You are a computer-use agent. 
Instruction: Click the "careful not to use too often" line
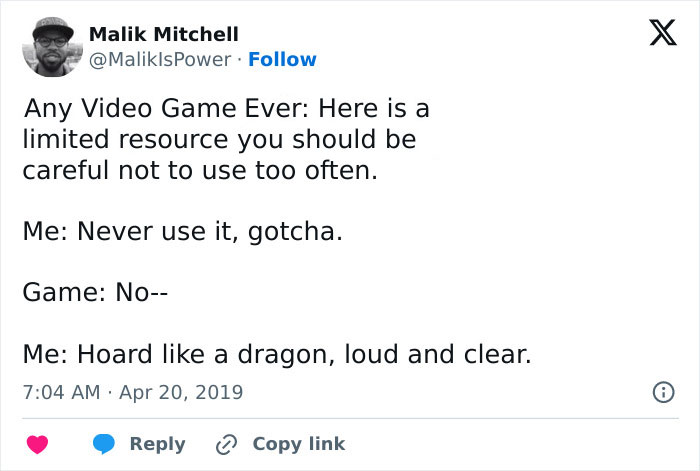pyautogui.click(x=200, y=170)
